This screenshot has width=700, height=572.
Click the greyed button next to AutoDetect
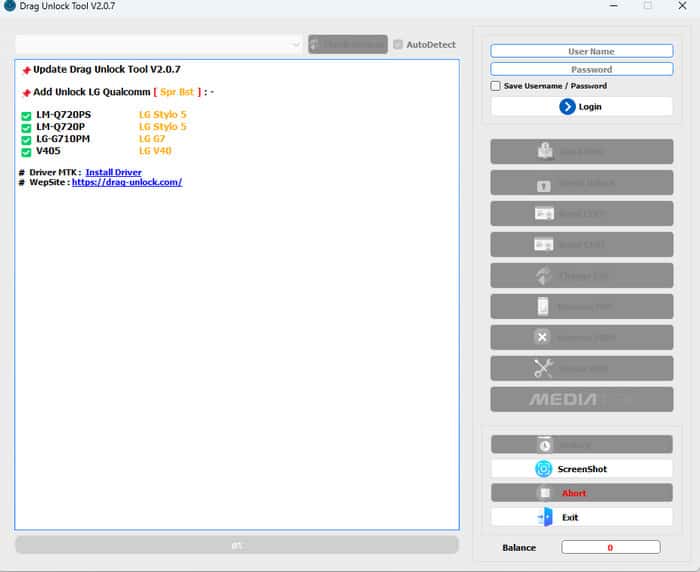[x=348, y=44]
